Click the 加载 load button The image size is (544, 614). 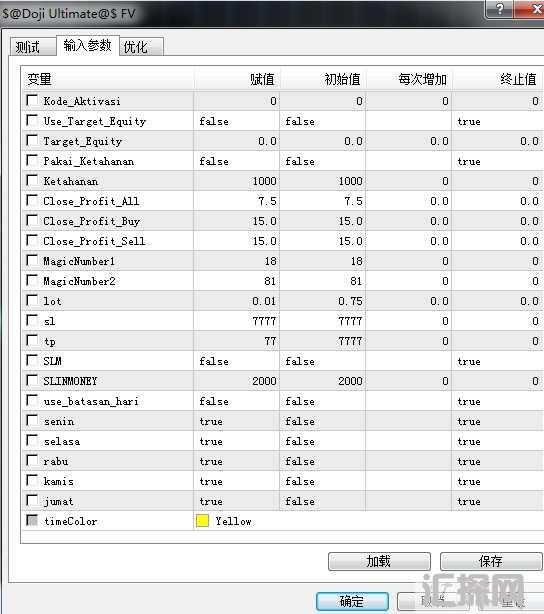(x=379, y=562)
